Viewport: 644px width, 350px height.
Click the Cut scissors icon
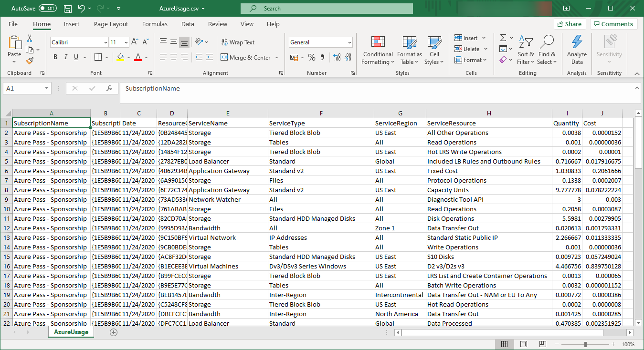click(30, 39)
